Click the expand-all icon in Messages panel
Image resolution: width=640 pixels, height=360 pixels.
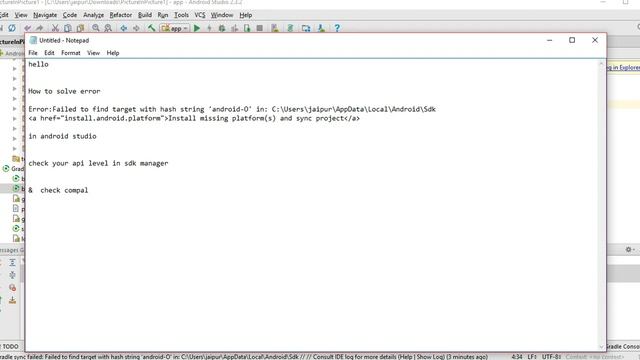point(13,262)
